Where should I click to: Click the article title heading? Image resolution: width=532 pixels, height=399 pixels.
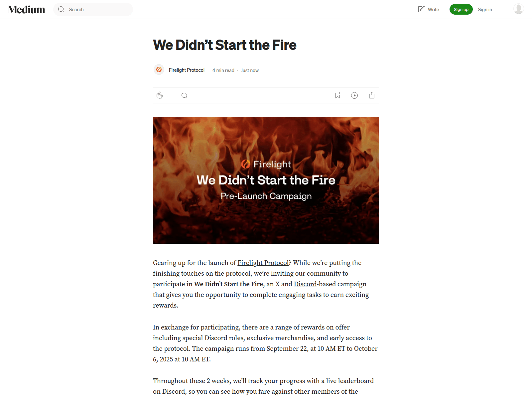pos(225,45)
